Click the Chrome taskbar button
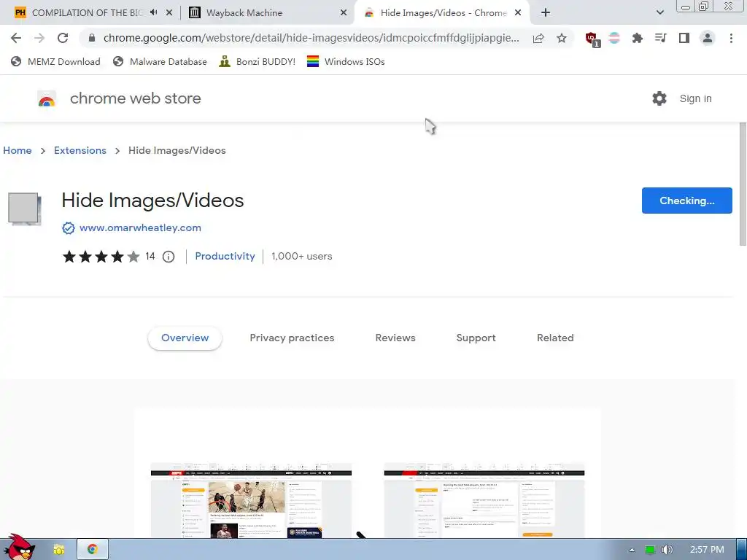This screenshot has height=560, width=747. 93,550
